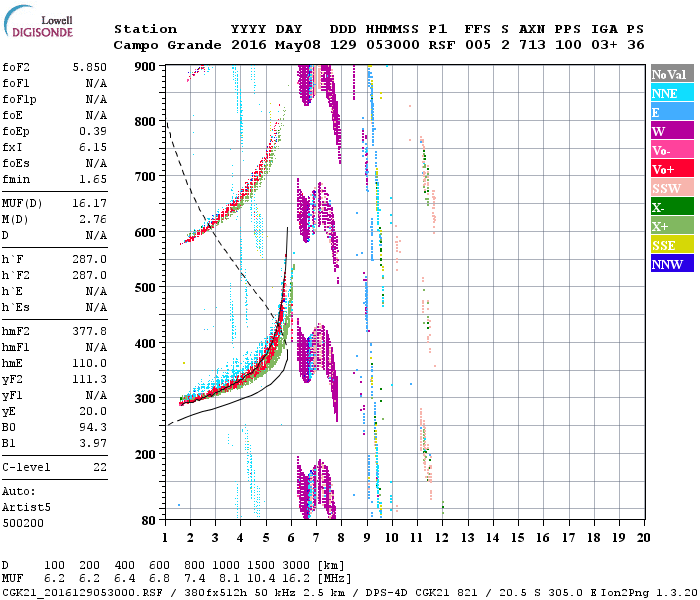700x600 pixels.
Task: Click the C-level value 22
Action: coord(100,467)
